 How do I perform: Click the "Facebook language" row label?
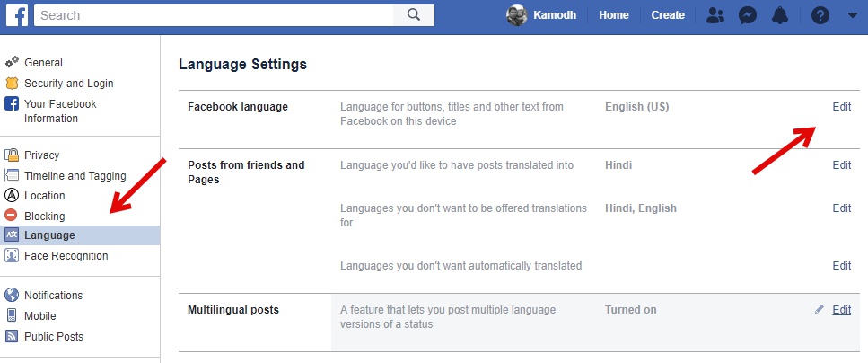pyautogui.click(x=238, y=107)
